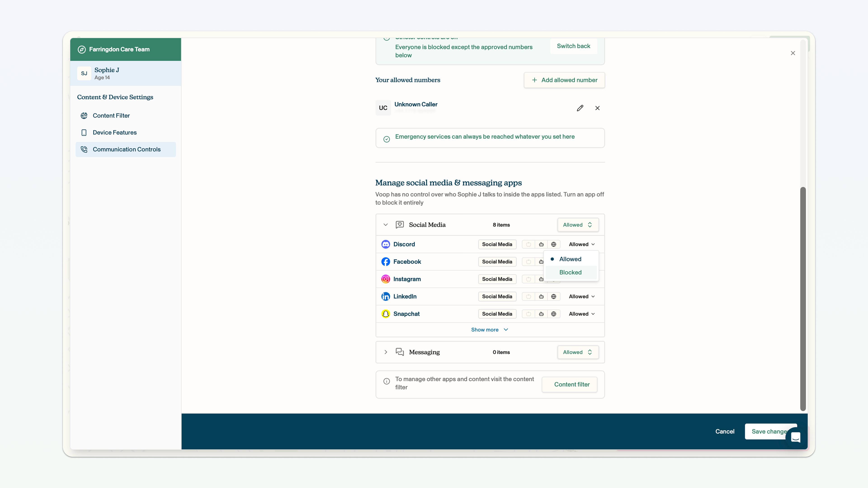
Task: Click the web globe icon in Discord row
Action: coord(554,244)
